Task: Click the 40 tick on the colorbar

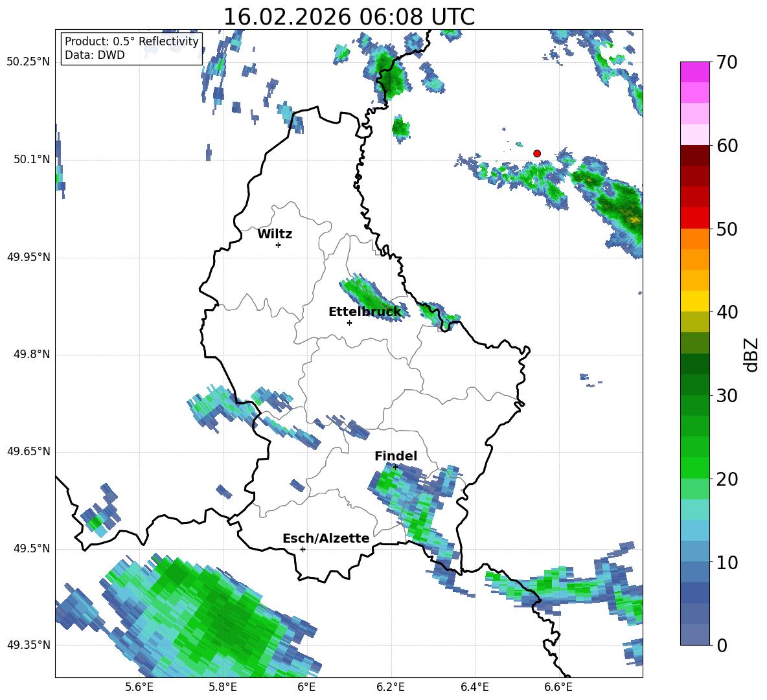Action: 727,312
